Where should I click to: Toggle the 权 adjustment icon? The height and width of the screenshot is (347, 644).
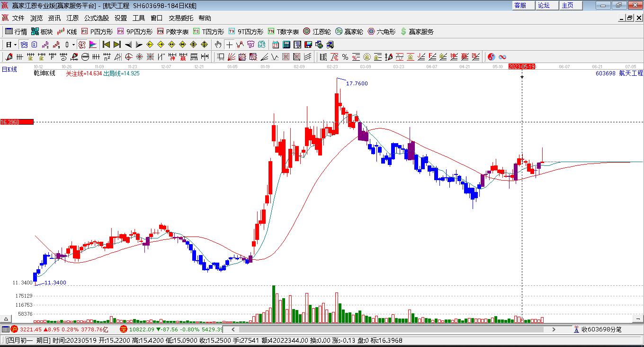(81, 45)
